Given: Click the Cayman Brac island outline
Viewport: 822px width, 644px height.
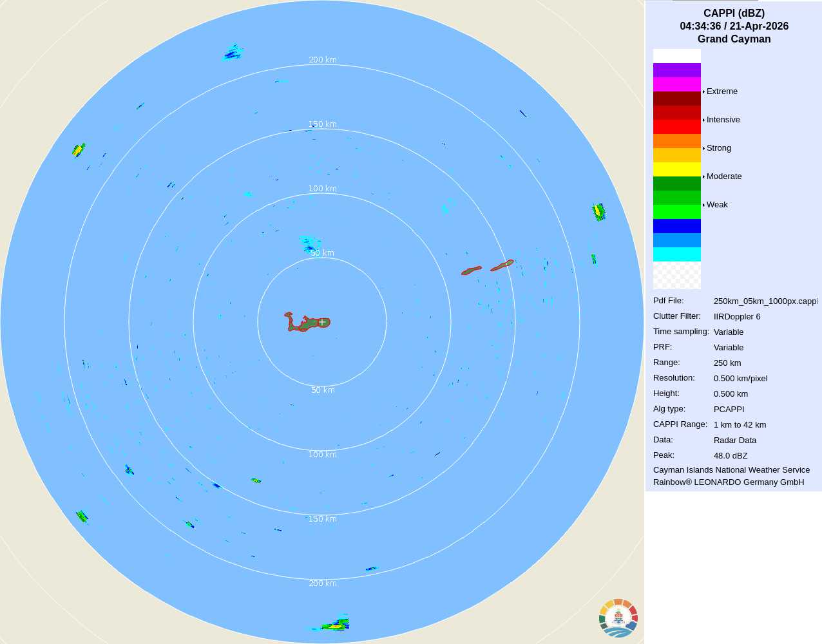Looking at the screenshot, I should 502,265.
